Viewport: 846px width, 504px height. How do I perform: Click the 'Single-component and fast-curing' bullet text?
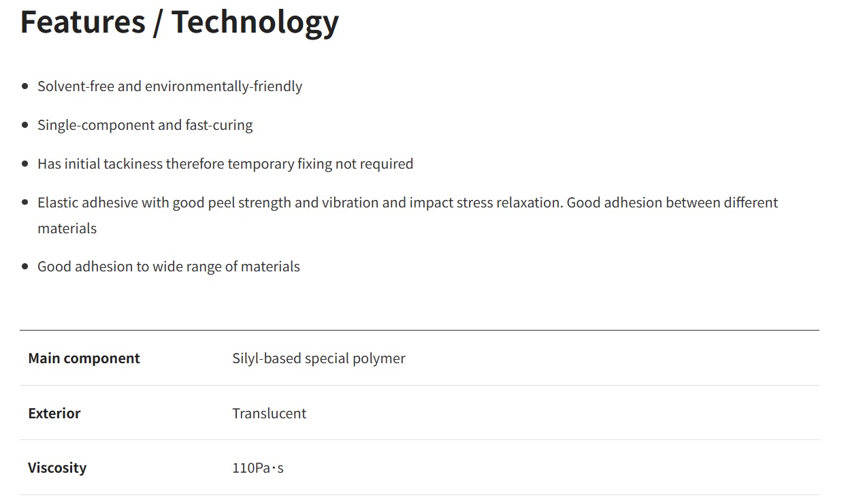click(145, 125)
